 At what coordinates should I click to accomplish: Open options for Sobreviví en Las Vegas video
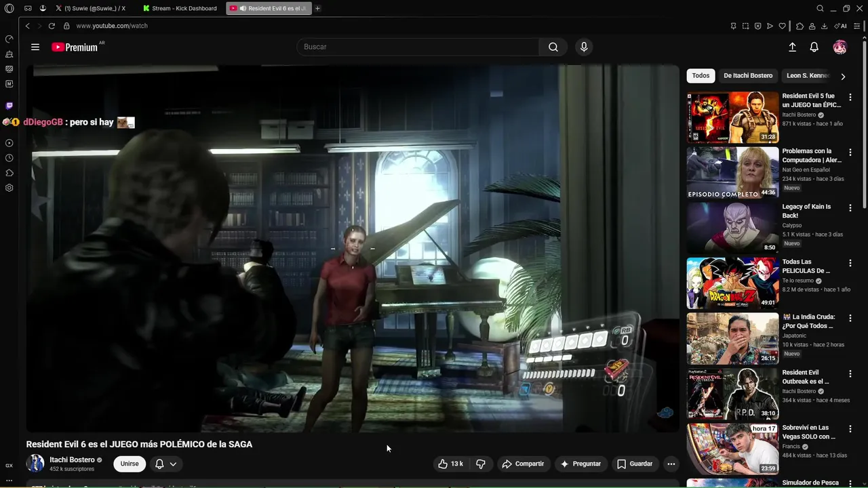[x=850, y=429]
